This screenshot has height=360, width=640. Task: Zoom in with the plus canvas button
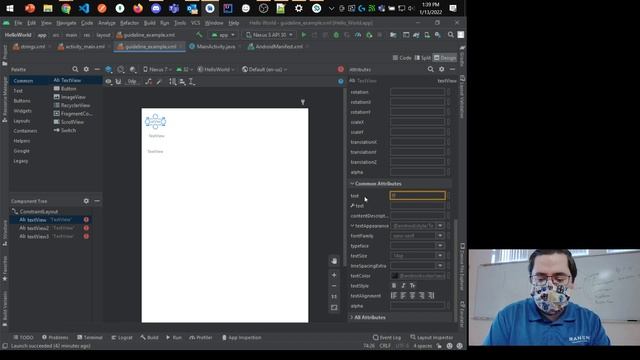pos(334,275)
